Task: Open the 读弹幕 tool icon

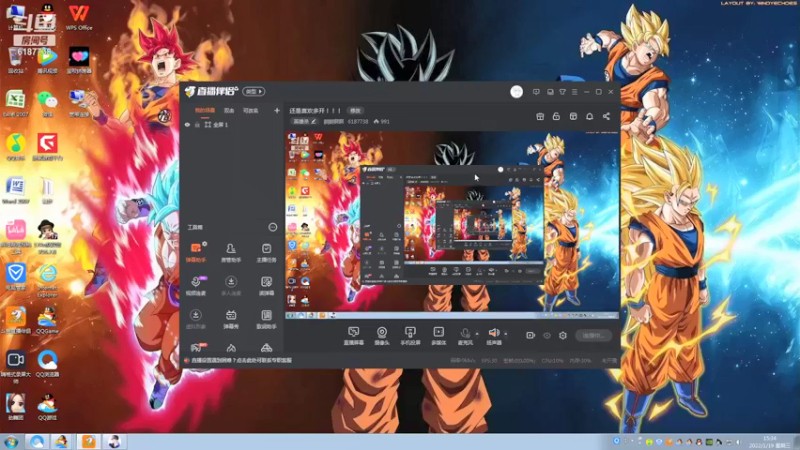Action: point(266,286)
